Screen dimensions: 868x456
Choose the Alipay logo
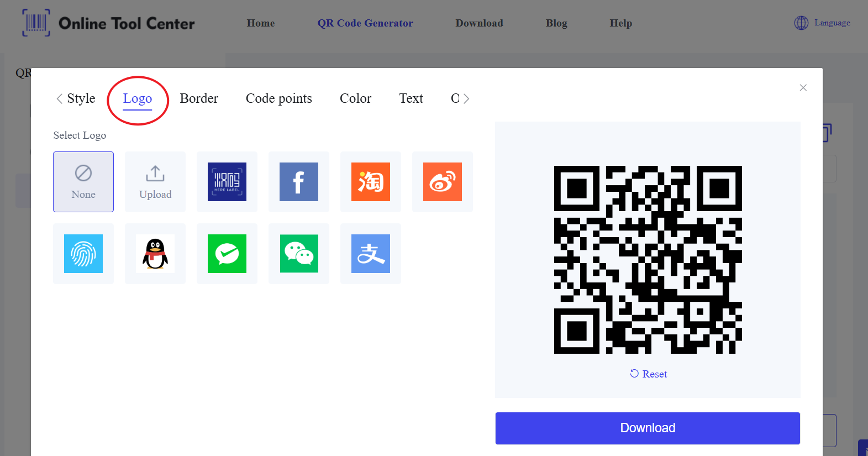[371, 254]
